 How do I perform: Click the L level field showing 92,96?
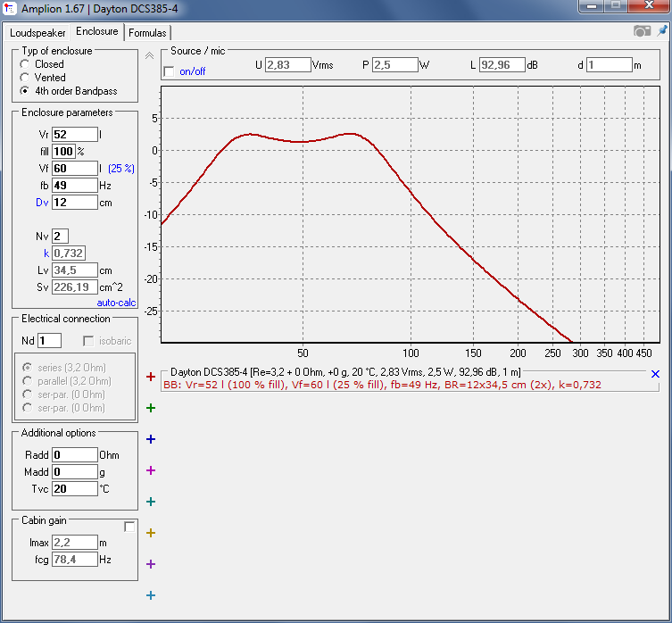tap(502, 65)
